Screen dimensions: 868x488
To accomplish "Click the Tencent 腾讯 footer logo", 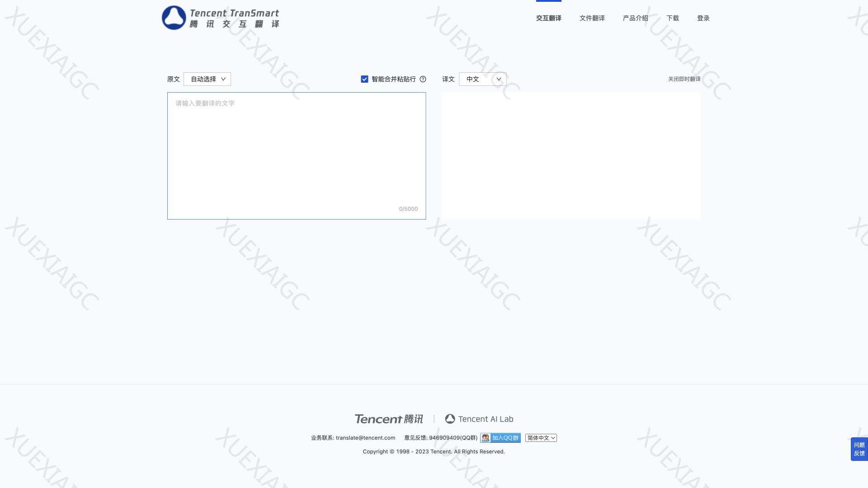I will coord(389,419).
